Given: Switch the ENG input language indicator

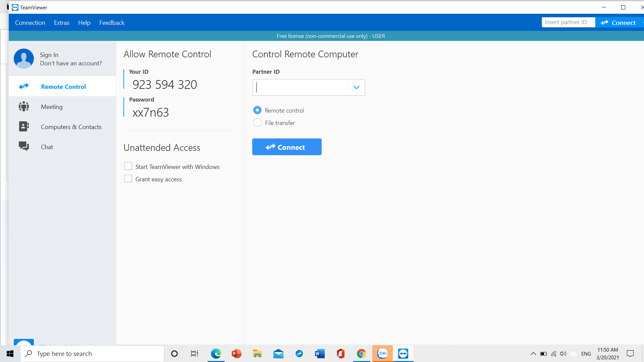Looking at the screenshot, I should (x=586, y=354).
